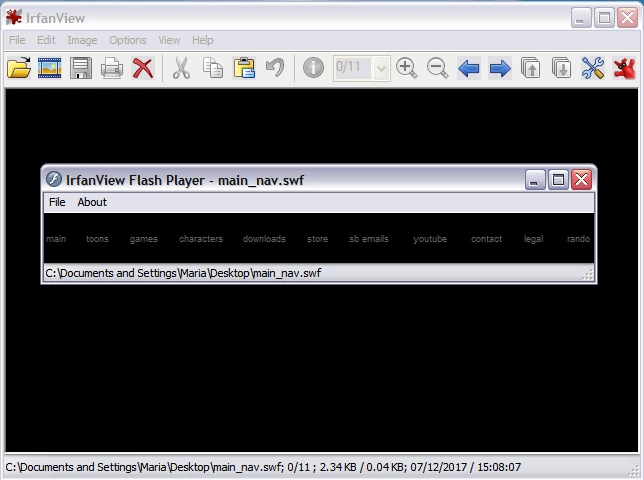Click the 'downloads' navigation link
The image size is (644, 480).
point(264,239)
